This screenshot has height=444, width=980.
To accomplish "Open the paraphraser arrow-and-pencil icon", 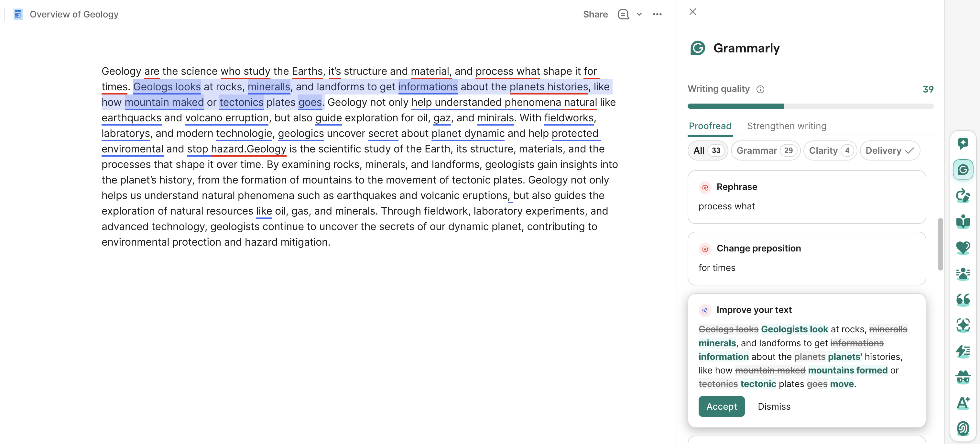I will pyautogui.click(x=963, y=195).
